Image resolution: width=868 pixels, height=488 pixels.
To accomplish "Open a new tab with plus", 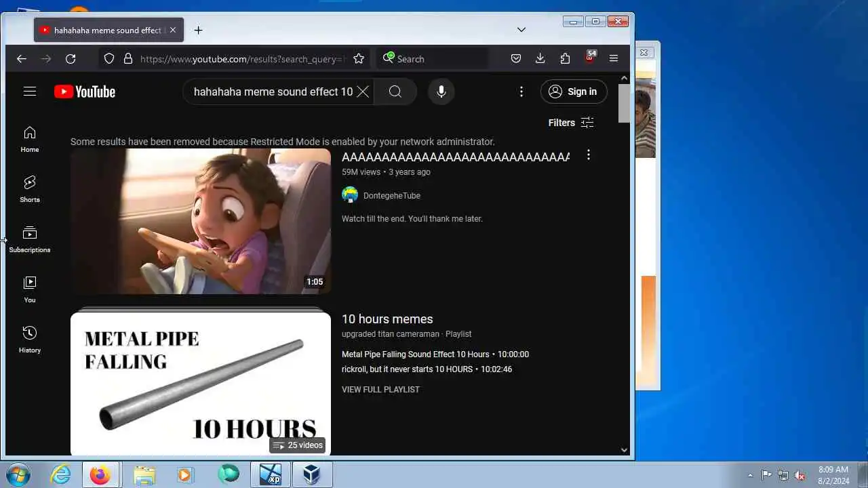I will click(x=198, y=30).
